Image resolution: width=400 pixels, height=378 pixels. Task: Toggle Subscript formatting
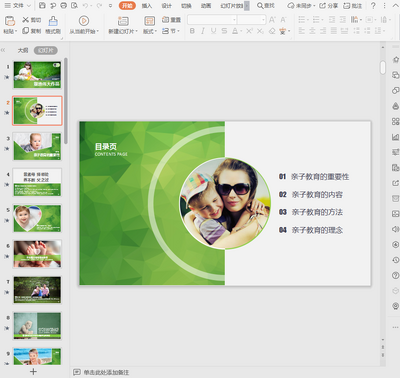click(260, 31)
